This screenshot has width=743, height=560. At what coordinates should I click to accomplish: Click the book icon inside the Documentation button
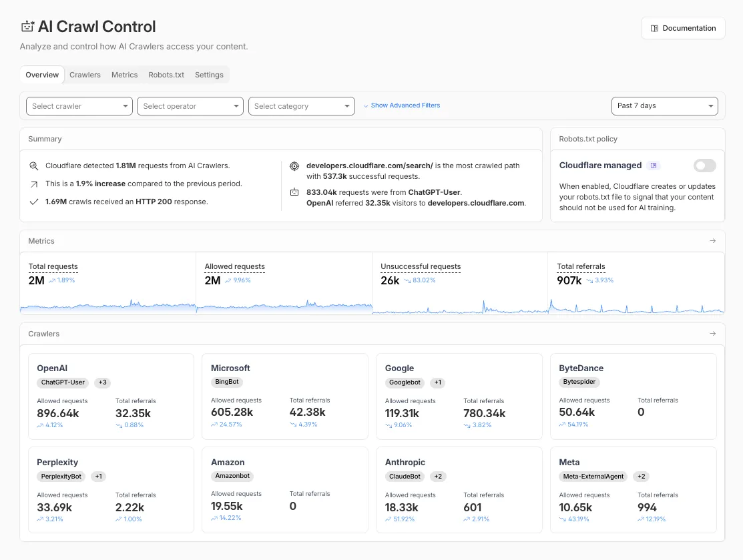(655, 28)
